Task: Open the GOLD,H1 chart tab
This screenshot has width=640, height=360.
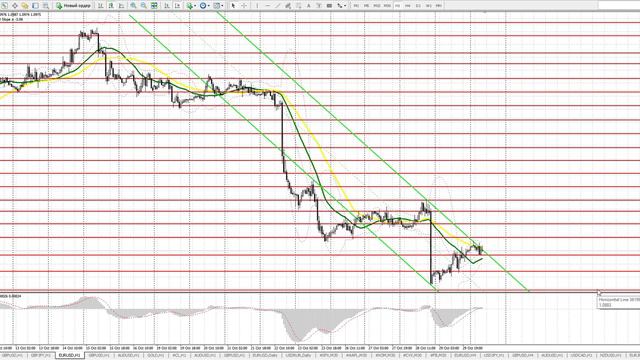Action: [x=156, y=356]
